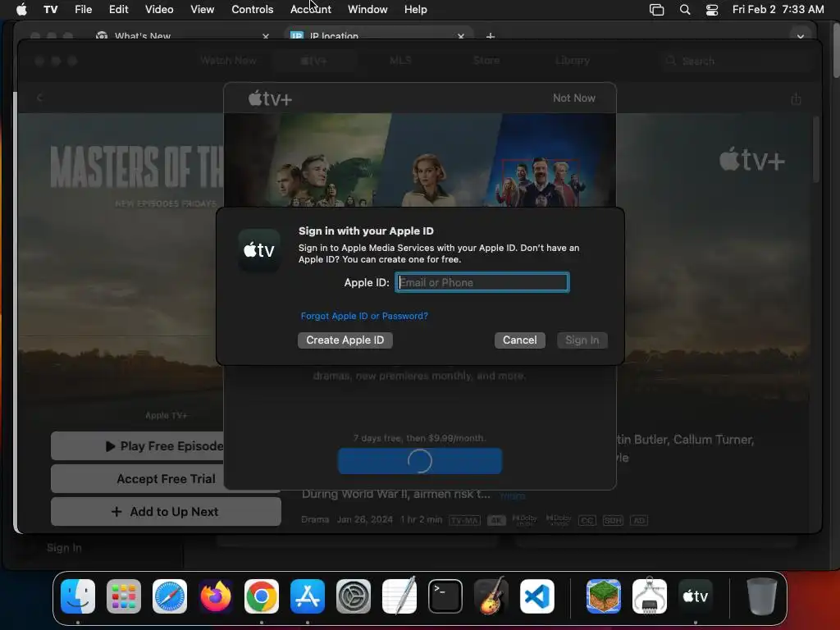The height and width of the screenshot is (630, 840).
Task: Click the Apple ID email field
Action: click(482, 282)
